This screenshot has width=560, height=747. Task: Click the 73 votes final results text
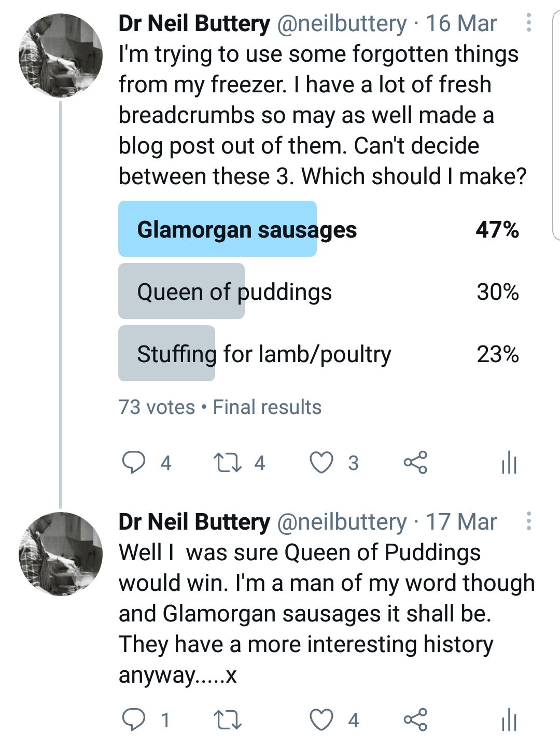click(220, 407)
